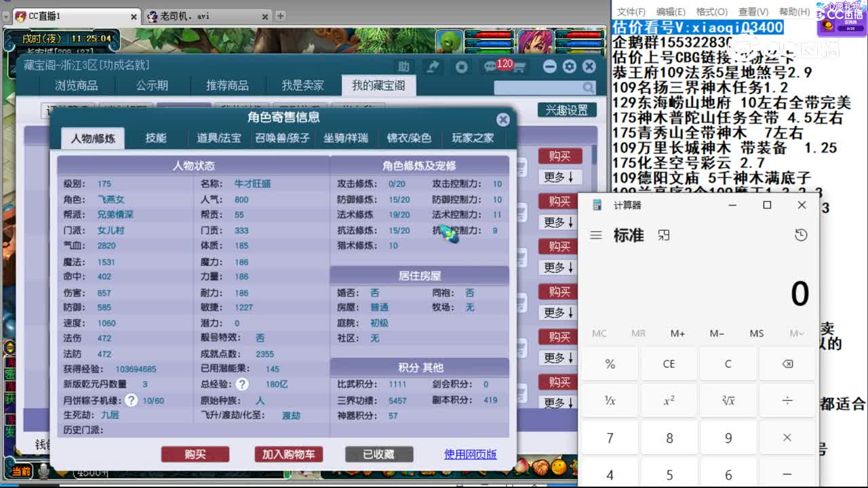The height and width of the screenshot is (488, 868).
Task: Click the calculator divide key
Action: click(x=787, y=401)
